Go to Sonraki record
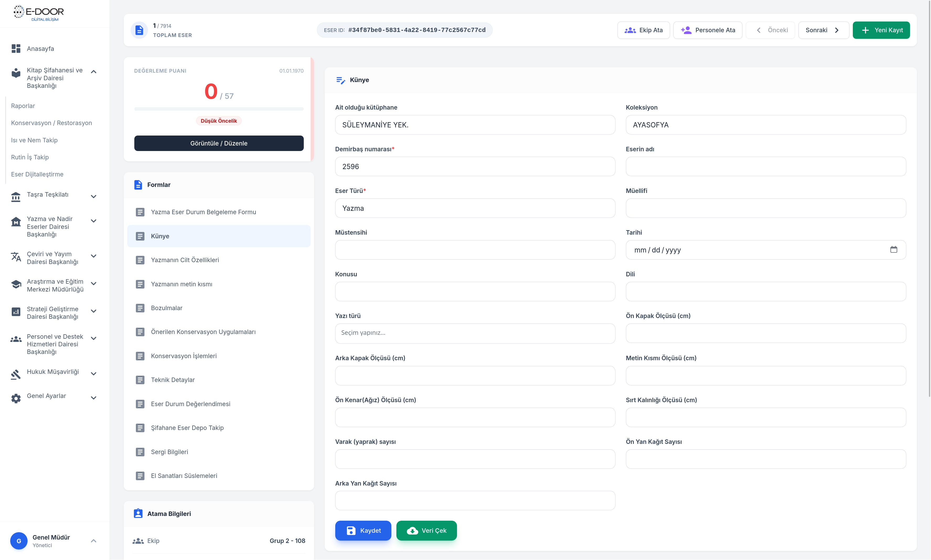Viewport: 931px width, 560px height. (823, 30)
